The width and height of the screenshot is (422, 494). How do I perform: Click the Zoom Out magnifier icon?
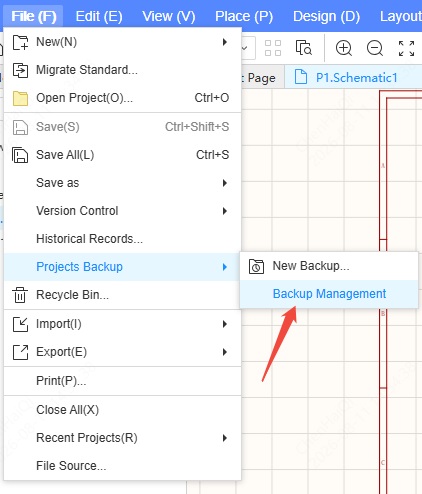click(375, 48)
